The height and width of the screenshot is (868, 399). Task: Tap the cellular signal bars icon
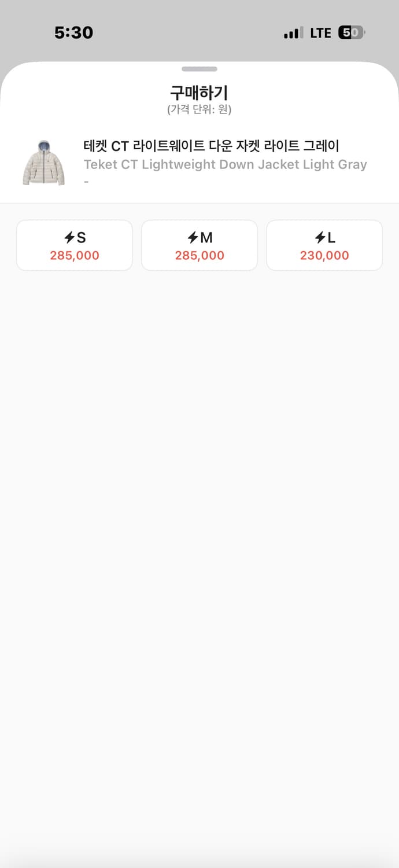coord(293,34)
